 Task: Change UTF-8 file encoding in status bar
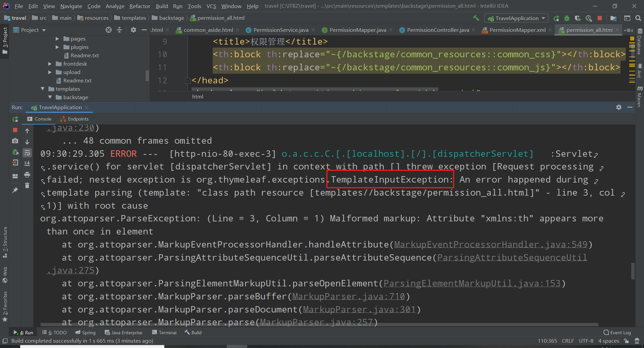(586, 341)
